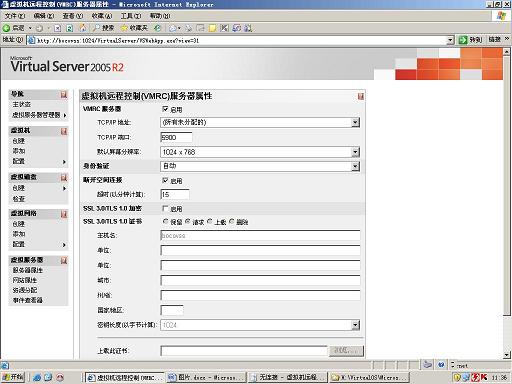The width and height of the screenshot is (512, 384).
Task: Collapse the 虚拟磁盘 panel header icon
Action: [x=64, y=178]
